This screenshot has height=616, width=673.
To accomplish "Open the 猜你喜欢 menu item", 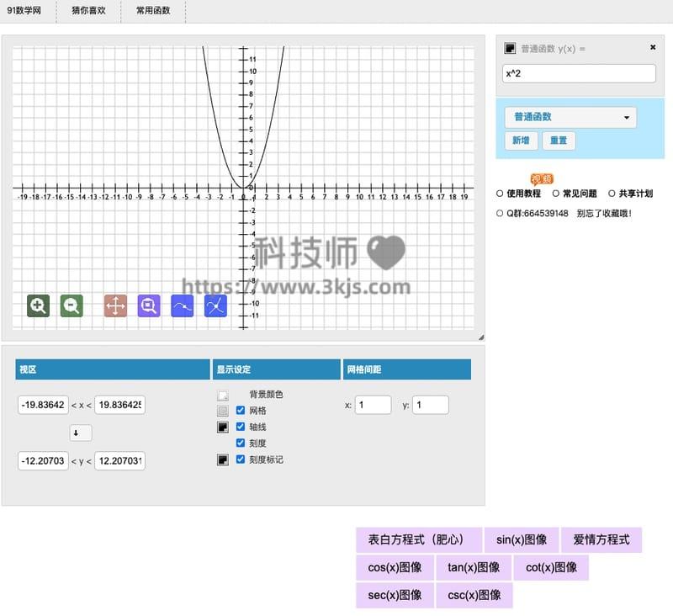I will (x=88, y=11).
